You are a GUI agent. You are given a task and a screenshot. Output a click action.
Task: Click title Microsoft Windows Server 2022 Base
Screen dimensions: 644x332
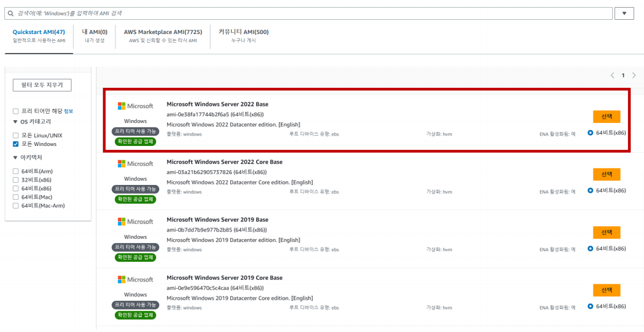[x=217, y=104]
